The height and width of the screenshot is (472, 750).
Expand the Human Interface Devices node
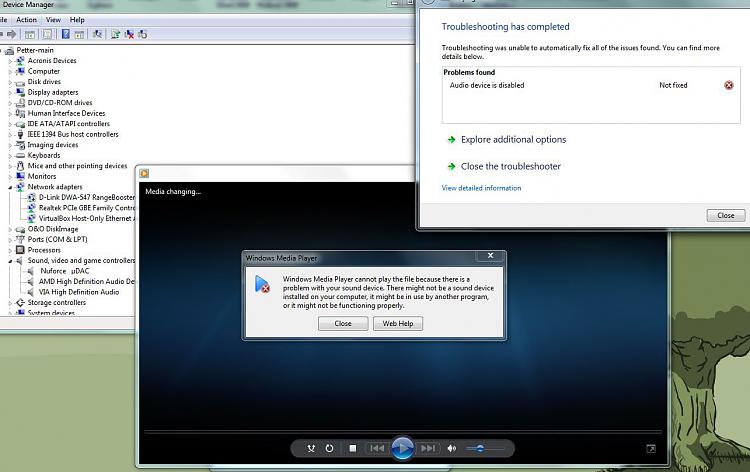[10, 113]
